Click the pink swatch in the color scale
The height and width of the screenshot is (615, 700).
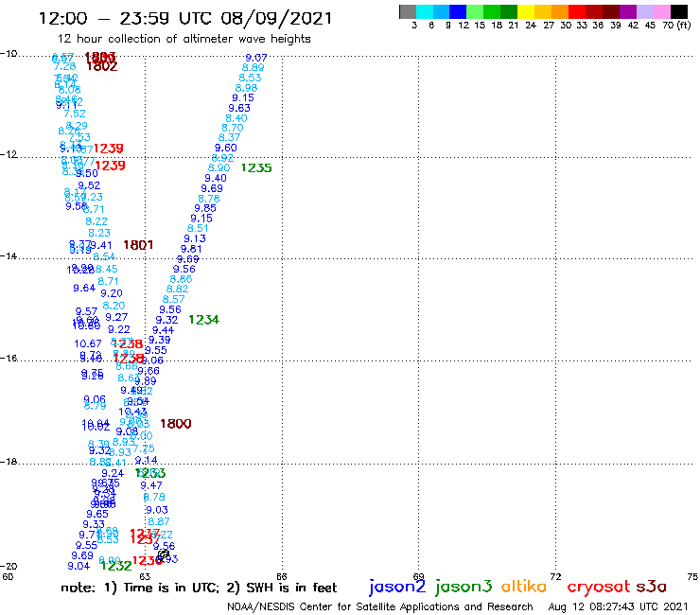[661, 12]
